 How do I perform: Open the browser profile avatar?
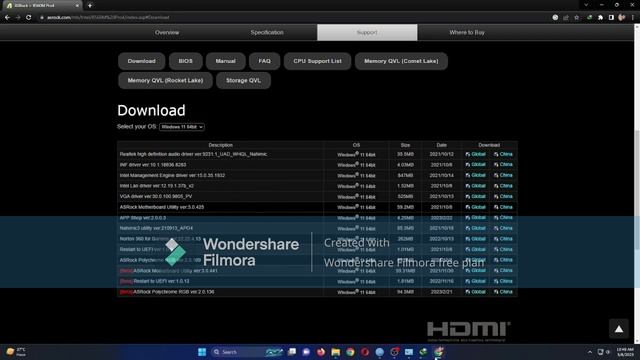pos(622,18)
